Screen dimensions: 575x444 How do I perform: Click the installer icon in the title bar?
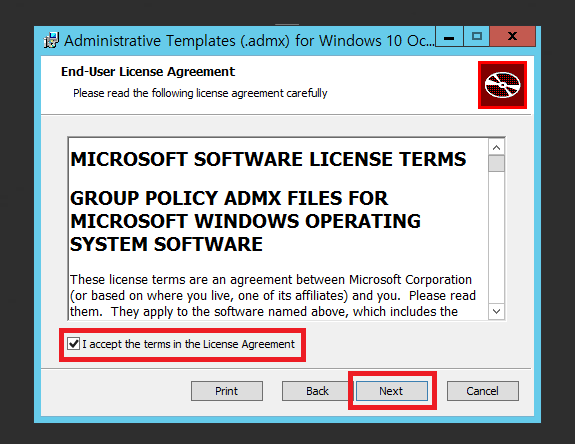pos(51,40)
